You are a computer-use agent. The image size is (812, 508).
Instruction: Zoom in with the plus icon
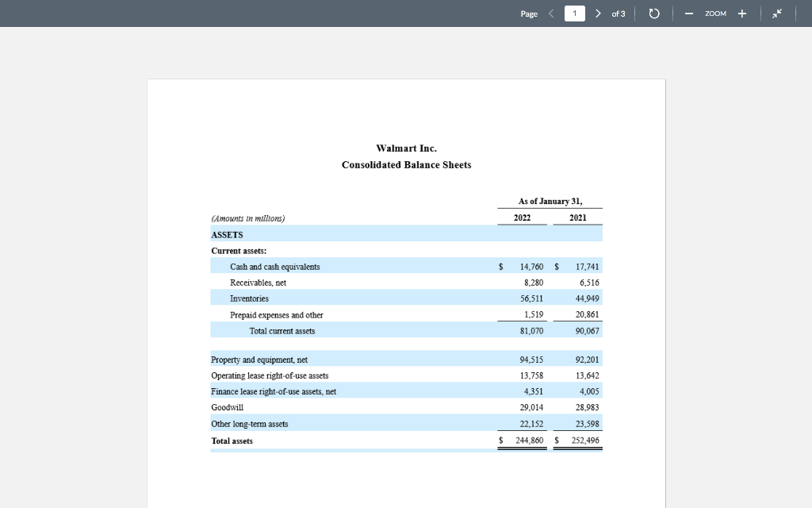pyautogui.click(x=741, y=13)
